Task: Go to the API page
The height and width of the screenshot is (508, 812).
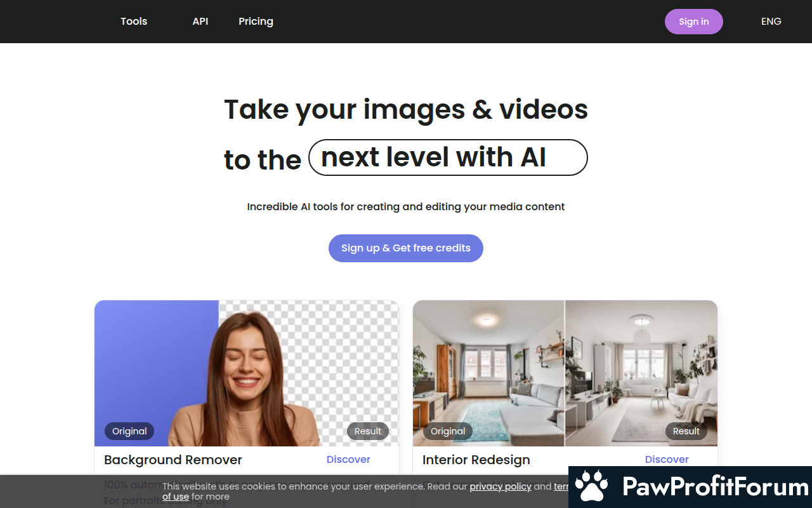Action: (x=200, y=21)
